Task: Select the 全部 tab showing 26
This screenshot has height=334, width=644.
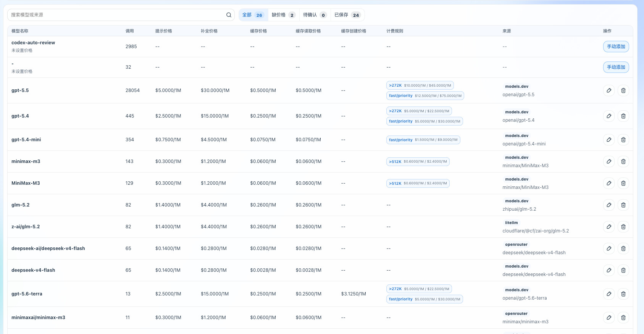Action: click(x=253, y=15)
